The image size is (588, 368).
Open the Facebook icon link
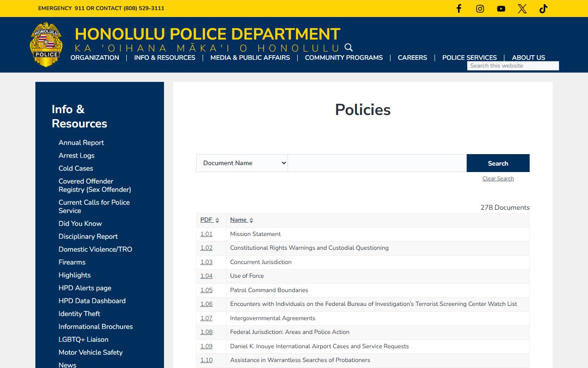tap(458, 8)
